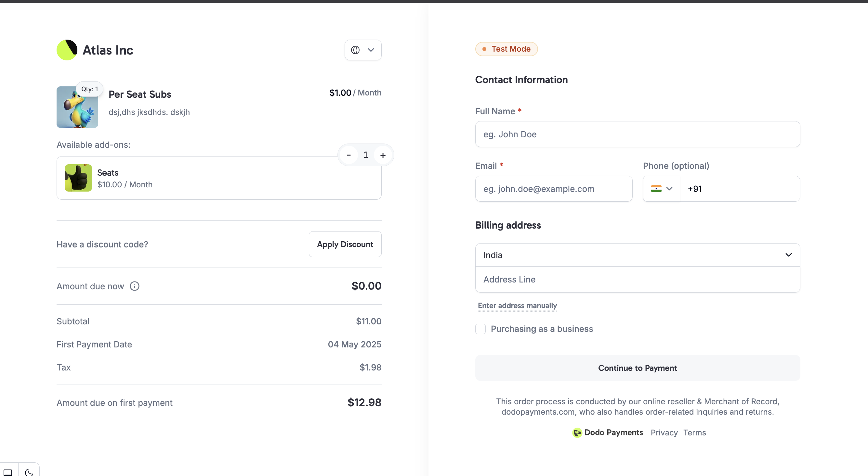Click the Email input field

click(553, 189)
